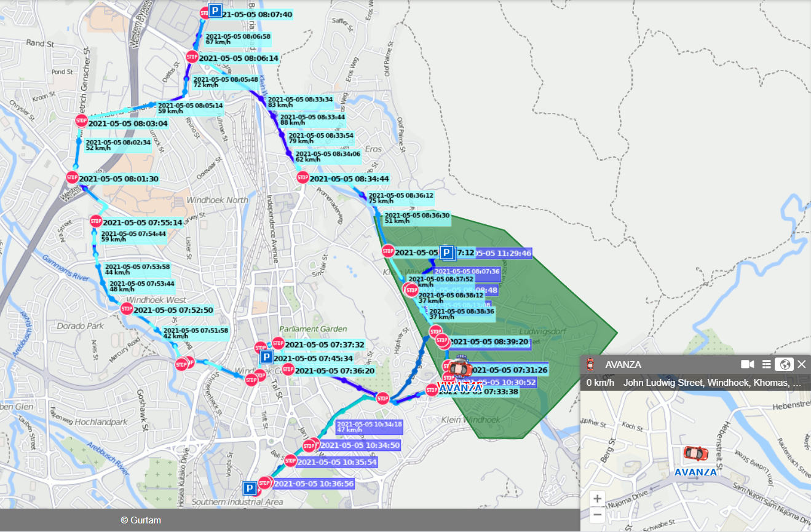The width and height of the screenshot is (811, 532).
Task: Select the stop marker at 08:03:04
Action: click(81, 121)
